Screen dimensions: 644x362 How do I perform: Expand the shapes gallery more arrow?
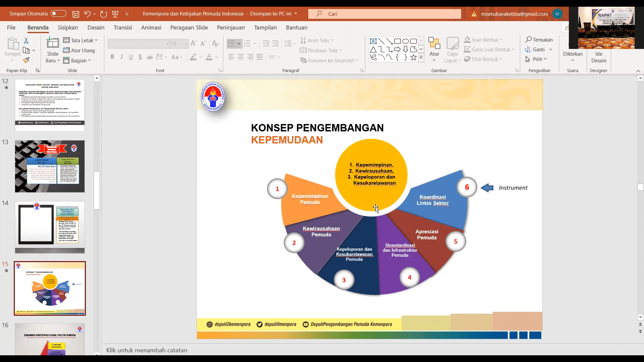tap(421, 58)
